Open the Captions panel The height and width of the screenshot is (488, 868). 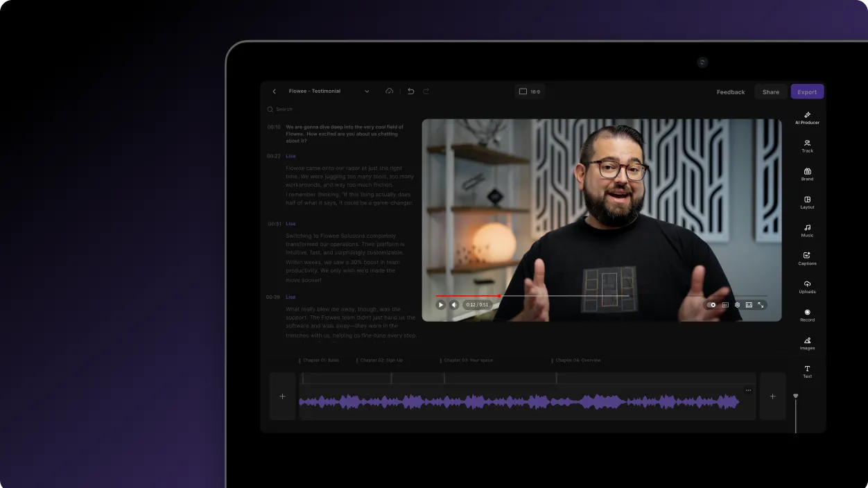[807, 259]
